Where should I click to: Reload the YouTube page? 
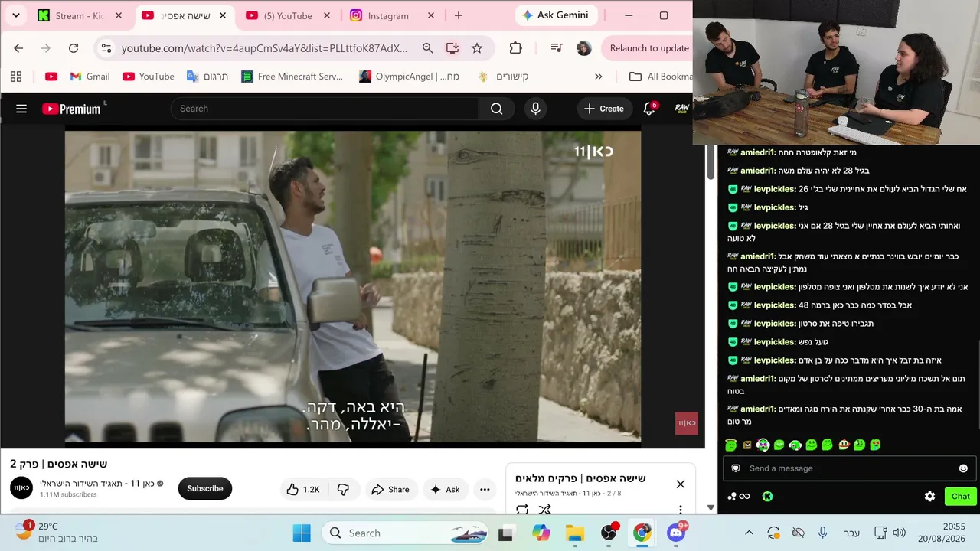[x=73, y=48]
